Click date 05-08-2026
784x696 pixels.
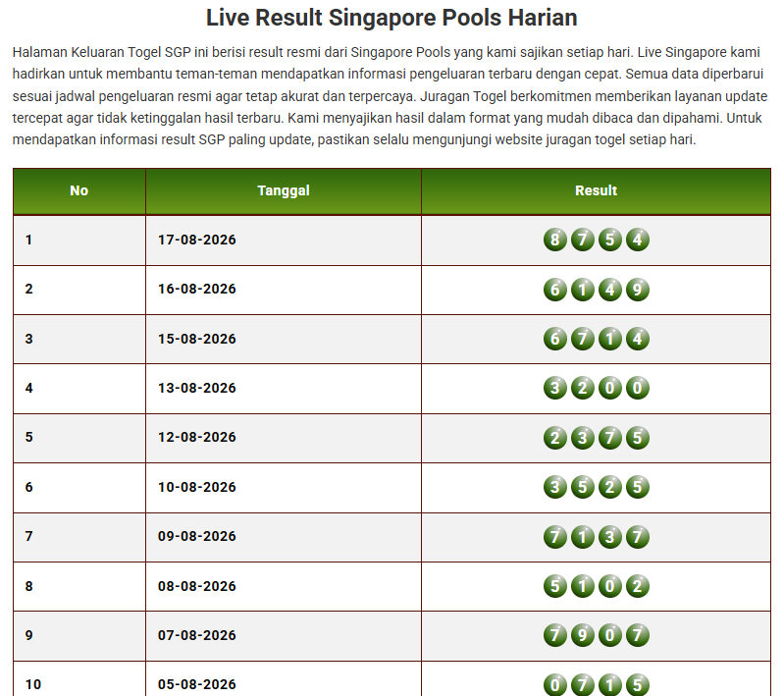click(197, 684)
